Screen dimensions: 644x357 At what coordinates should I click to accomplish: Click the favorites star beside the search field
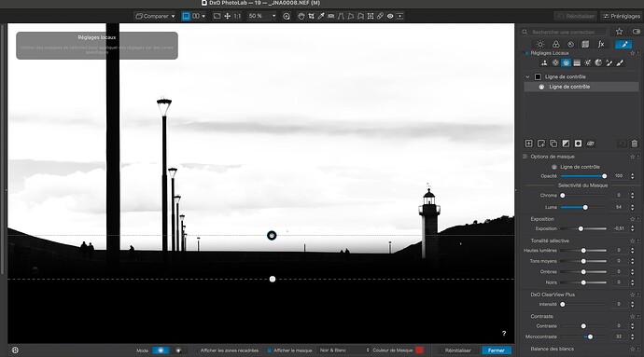[x=620, y=32]
